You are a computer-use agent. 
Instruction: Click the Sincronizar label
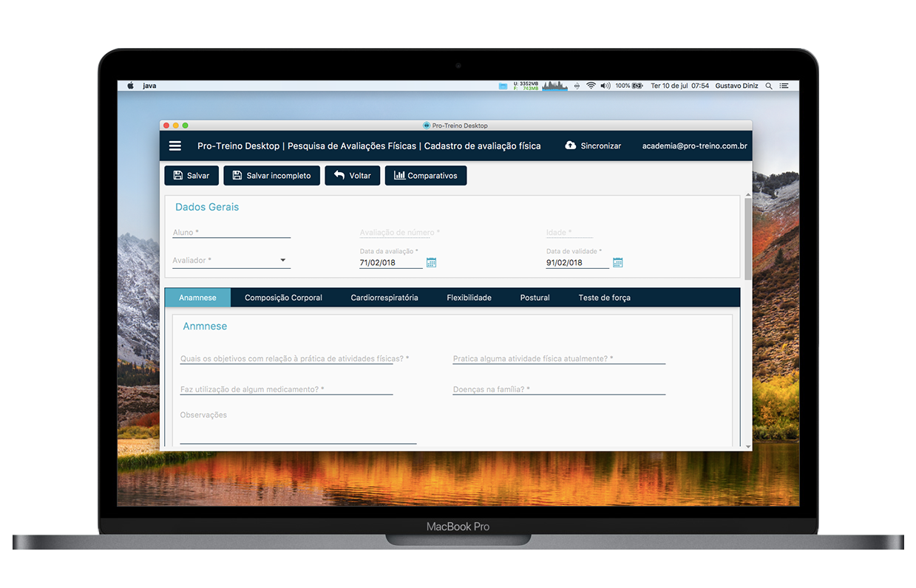(x=601, y=146)
